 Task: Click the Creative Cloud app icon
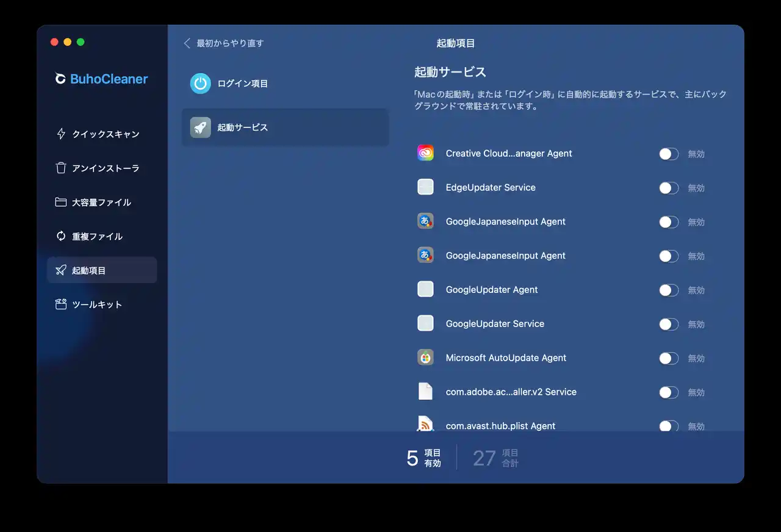tap(425, 153)
